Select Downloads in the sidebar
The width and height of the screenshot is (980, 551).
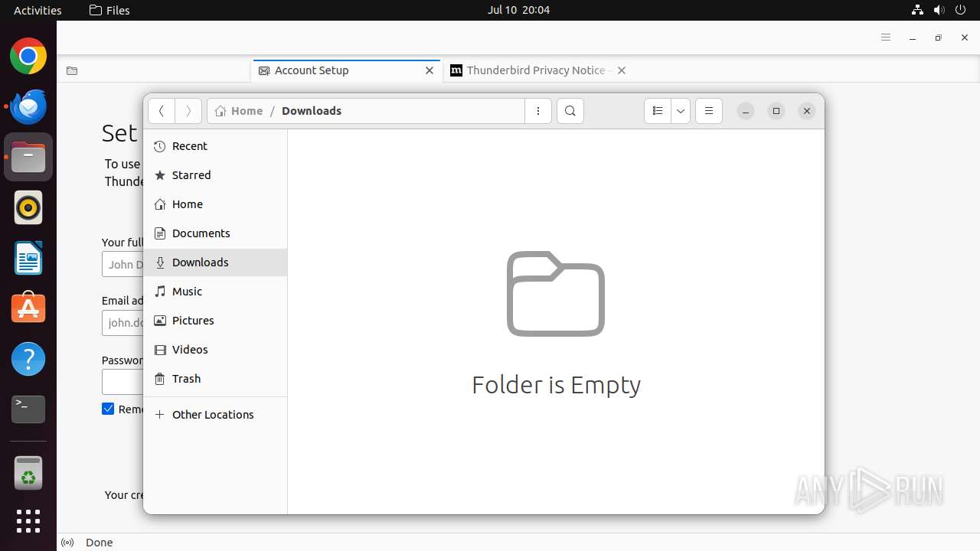click(215, 262)
